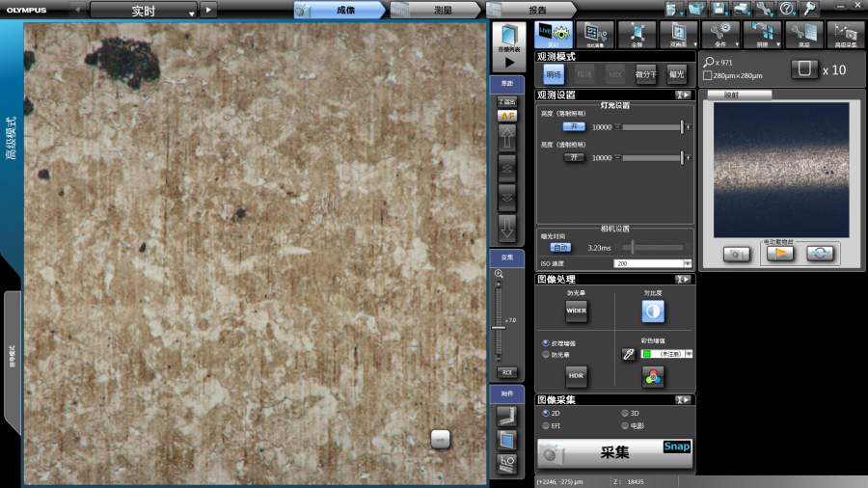Click the arrow button left of 实时 dropdown

pos(78,10)
